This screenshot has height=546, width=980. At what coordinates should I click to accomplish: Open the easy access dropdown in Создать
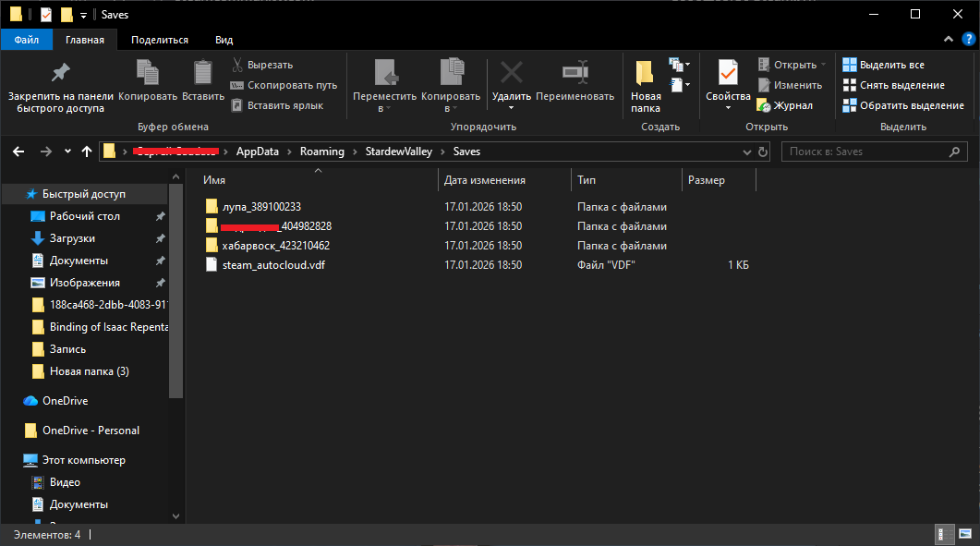point(680,84)
